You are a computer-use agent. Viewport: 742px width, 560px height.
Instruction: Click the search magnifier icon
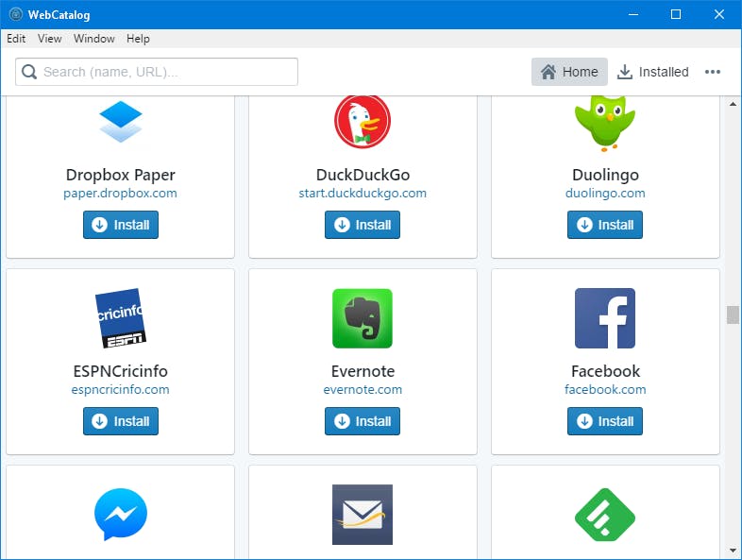tap(29, 72)
